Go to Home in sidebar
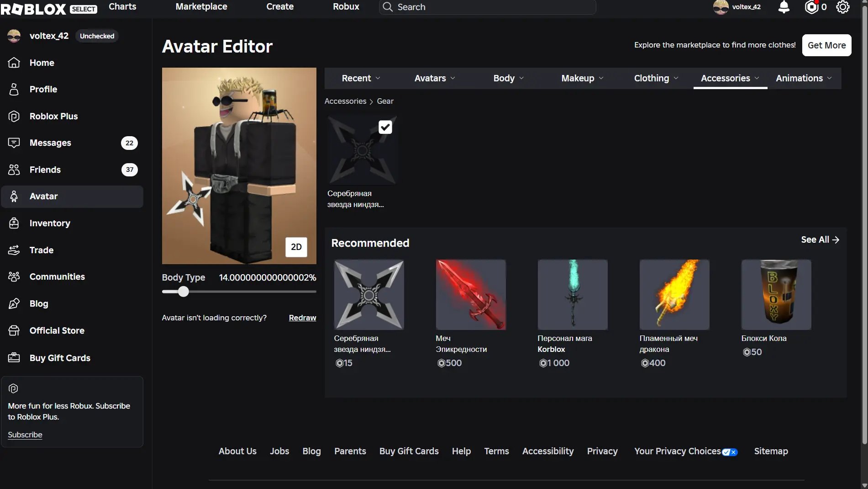Image resolution: width=868 pixels, height=489 pixels. point(72,63)
